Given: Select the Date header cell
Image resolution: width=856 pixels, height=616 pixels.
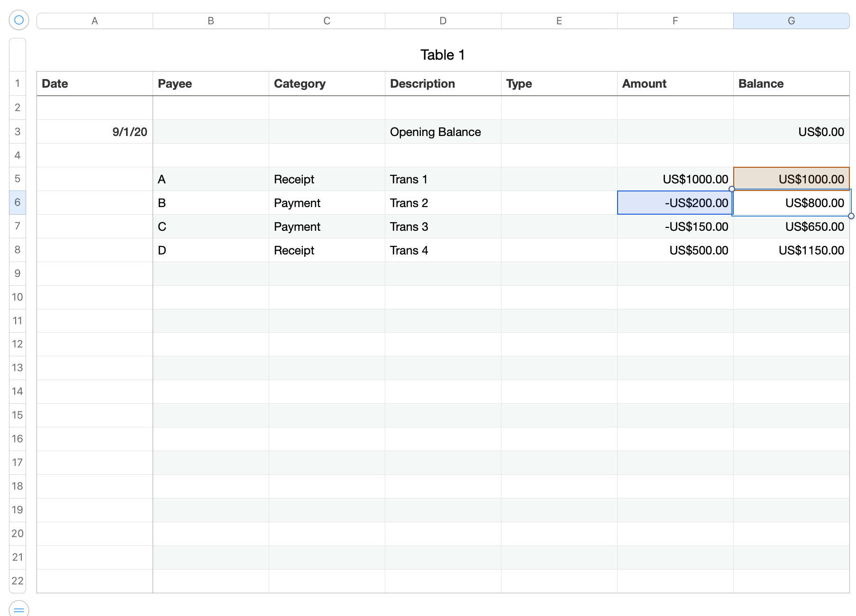Looking at the screenshot, I should pyautogui.click(x=95, y=84).
